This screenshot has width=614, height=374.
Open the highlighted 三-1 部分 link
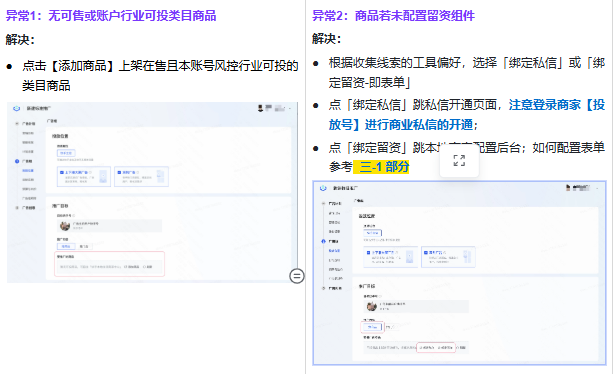(x=381, y=167)
